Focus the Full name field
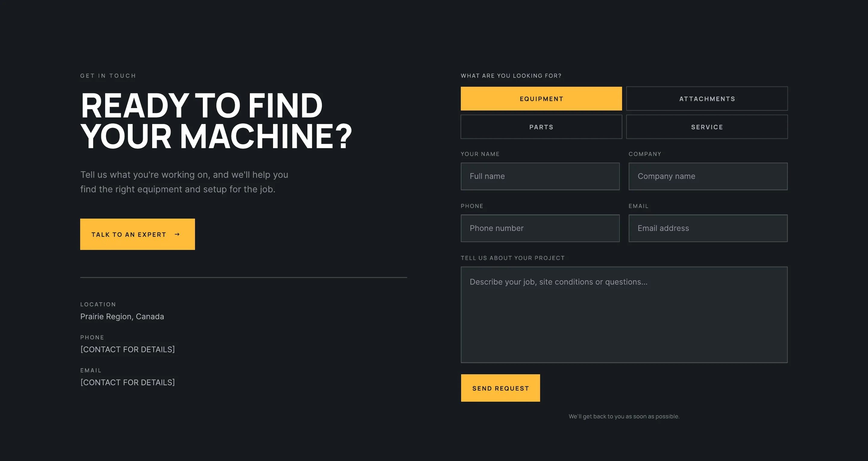The width and height of the screenshot is (868, 461). tap(540, 176)
